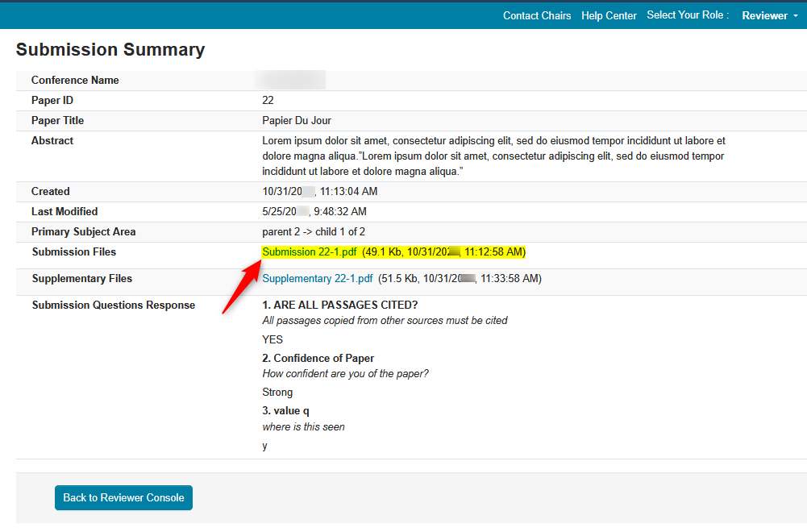Click the YES answer text

[x=272, y=339]
